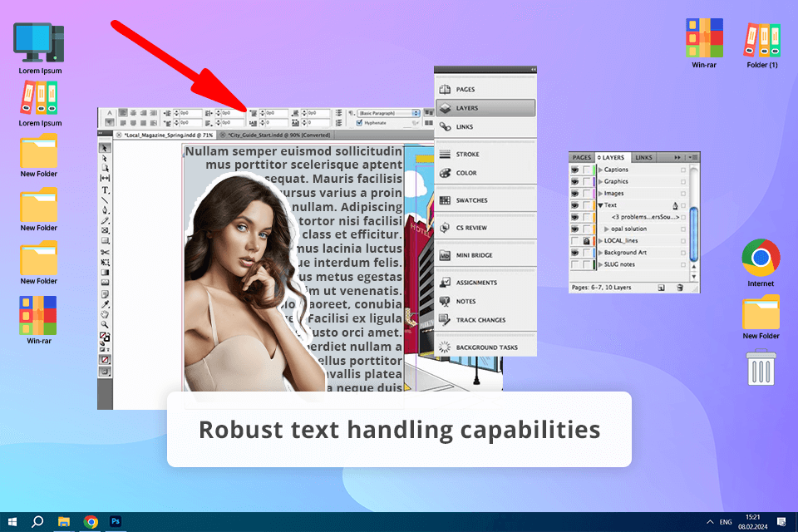Select the Note tool

click(x=105, y=294)
